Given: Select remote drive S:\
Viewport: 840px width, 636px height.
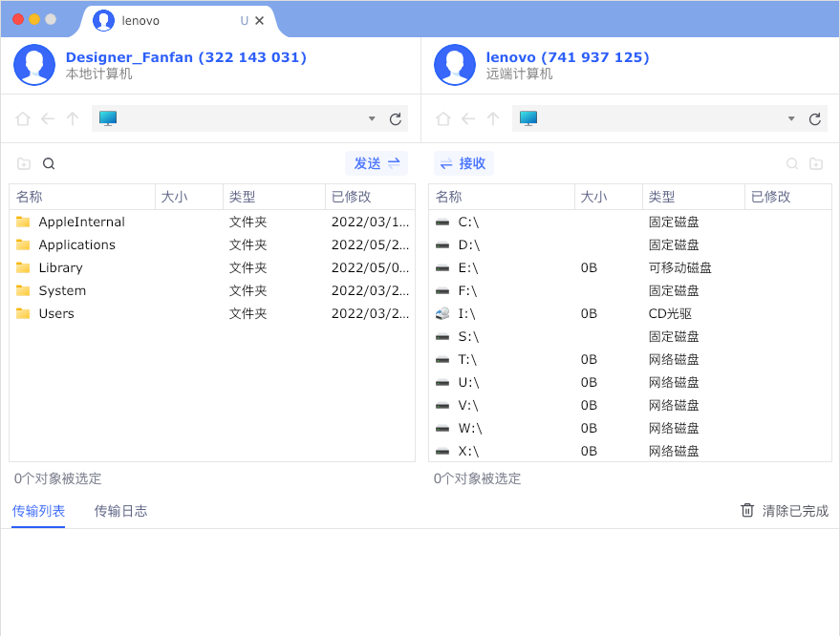Looking at the screenshot, I should click(630, 337).
